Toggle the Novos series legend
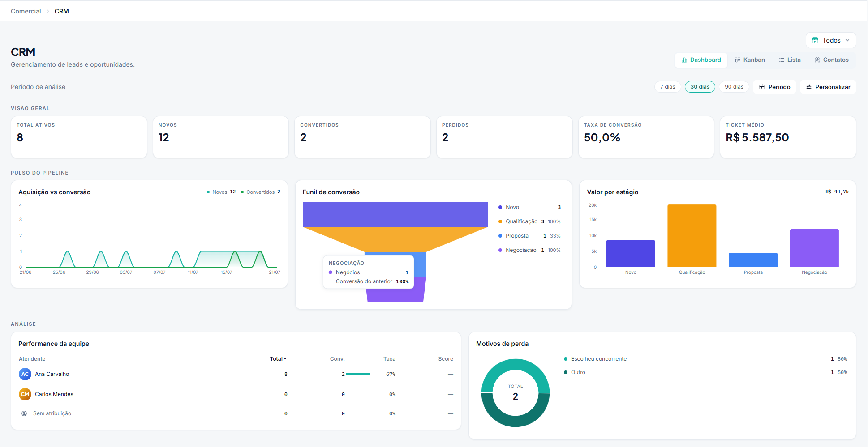Image resolution: width=868 pixels, height=447 pixels. coord(221,192)
